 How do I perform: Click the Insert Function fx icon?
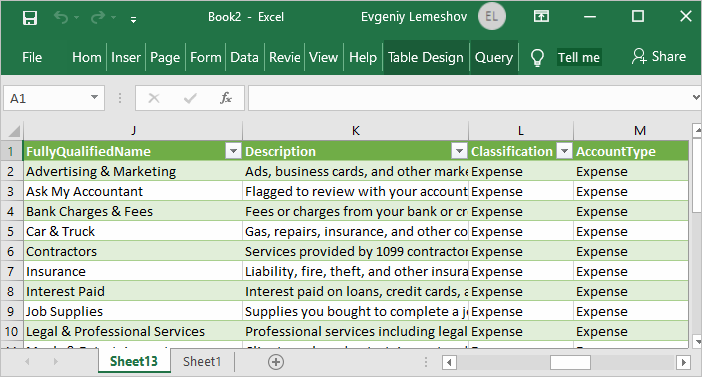(x=226, y=98)
